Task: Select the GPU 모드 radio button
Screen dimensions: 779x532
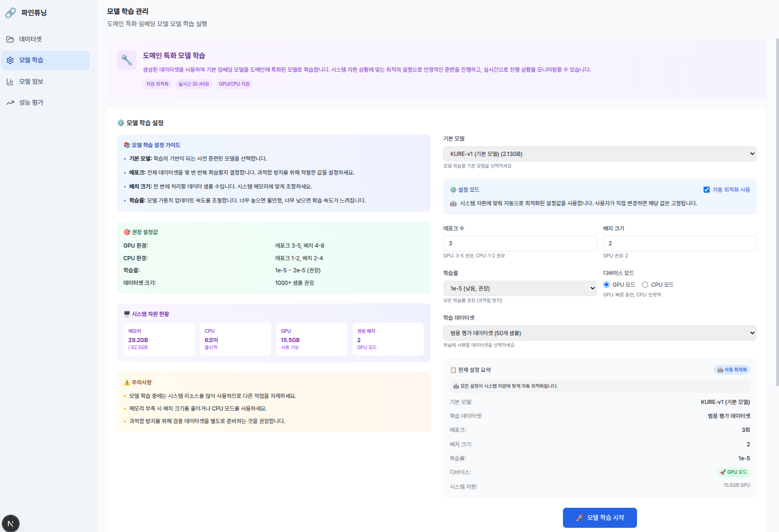Action: click(606, 284)
